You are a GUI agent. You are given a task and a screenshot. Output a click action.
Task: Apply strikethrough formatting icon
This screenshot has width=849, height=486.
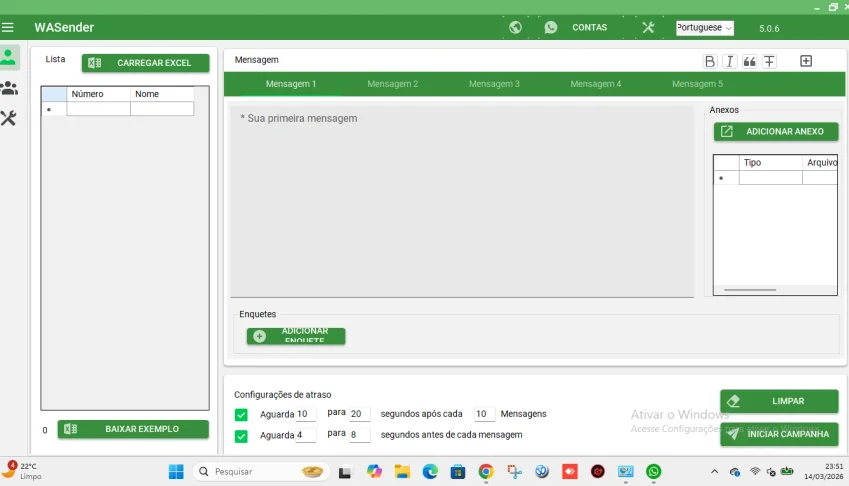[x=769, y=61]
